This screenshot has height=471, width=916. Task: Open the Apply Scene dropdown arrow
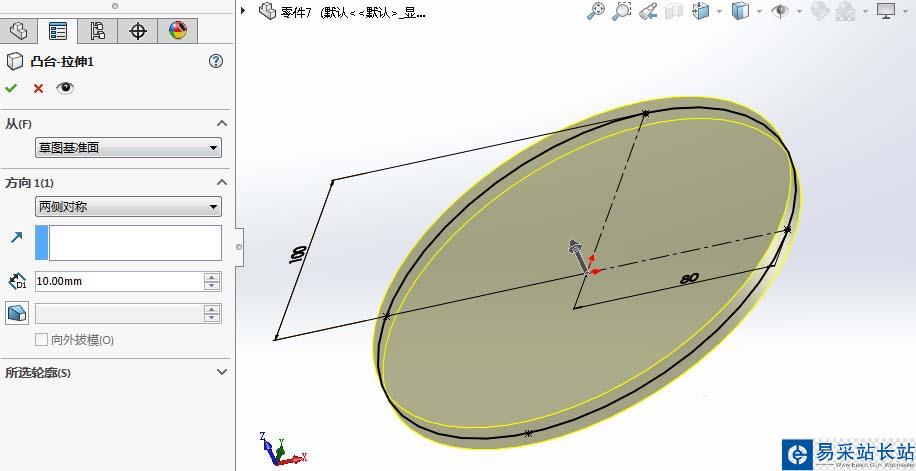click(863, 11)
